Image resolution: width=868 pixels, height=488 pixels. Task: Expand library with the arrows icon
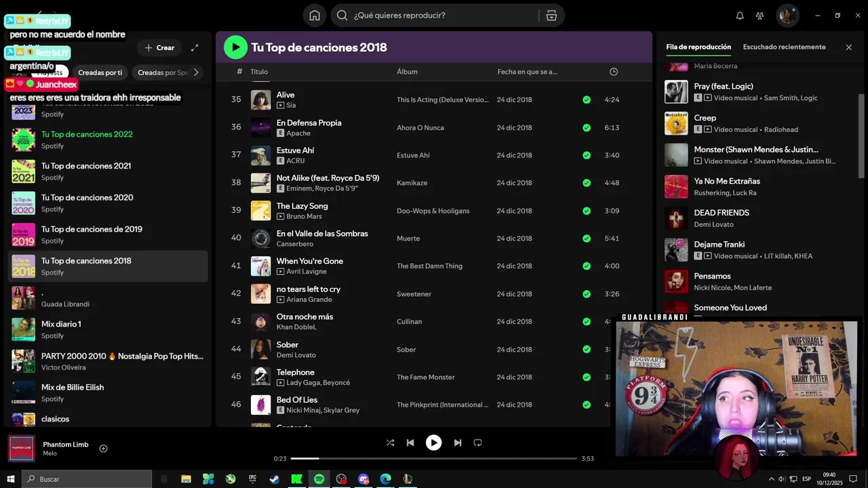pos(195,47)
